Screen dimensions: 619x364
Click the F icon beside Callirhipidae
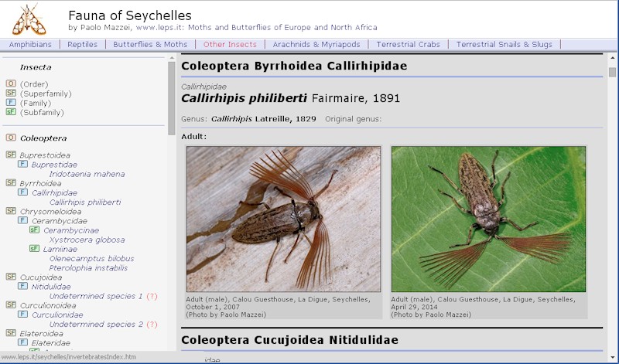[22, 192]
